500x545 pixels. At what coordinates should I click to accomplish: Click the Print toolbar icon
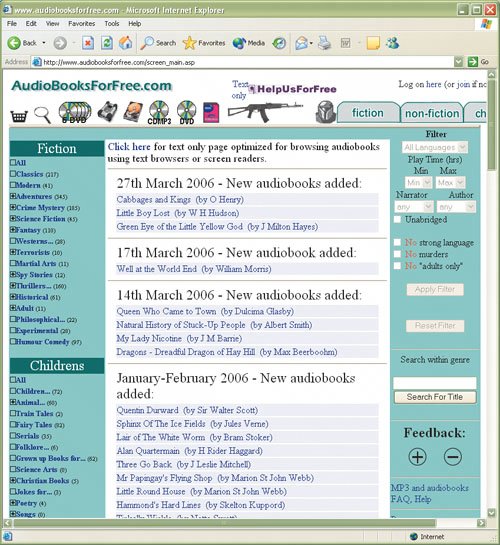click(325, 43)
